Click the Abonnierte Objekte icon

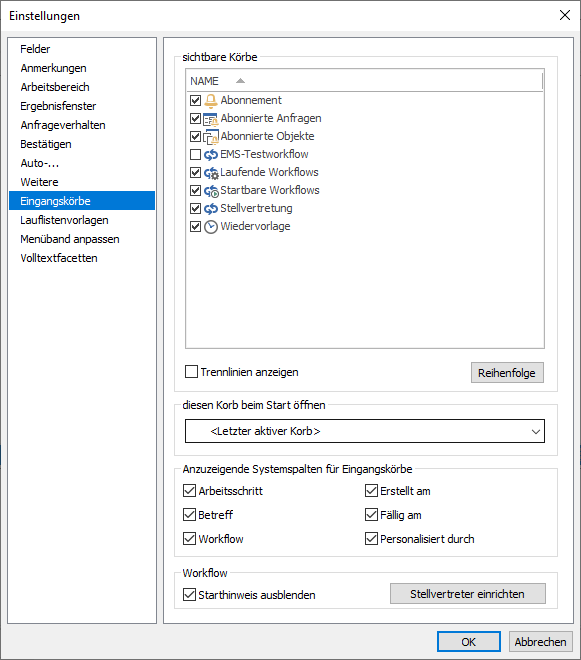(x=211, y=137)
